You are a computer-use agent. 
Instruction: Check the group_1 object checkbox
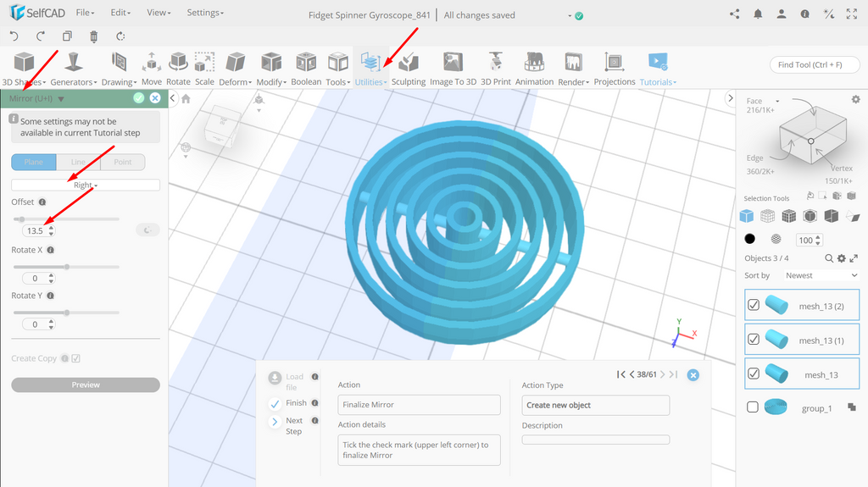[x=753, y=407]
